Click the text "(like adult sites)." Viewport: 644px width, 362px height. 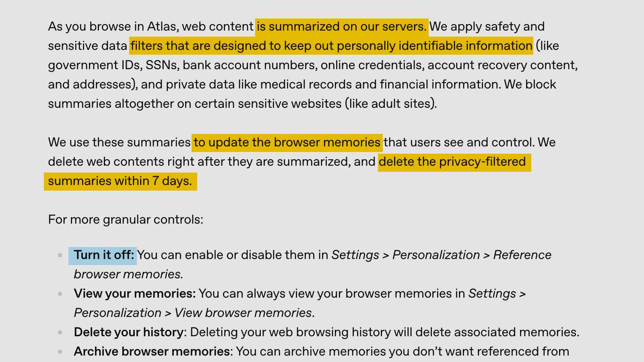(x=390, y=104)
